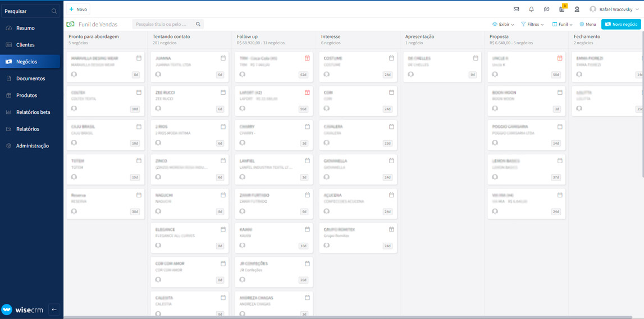Click the red calendar icon on the first Follow up card
Viewport: 644px width, 319px height.
point(307,58)
